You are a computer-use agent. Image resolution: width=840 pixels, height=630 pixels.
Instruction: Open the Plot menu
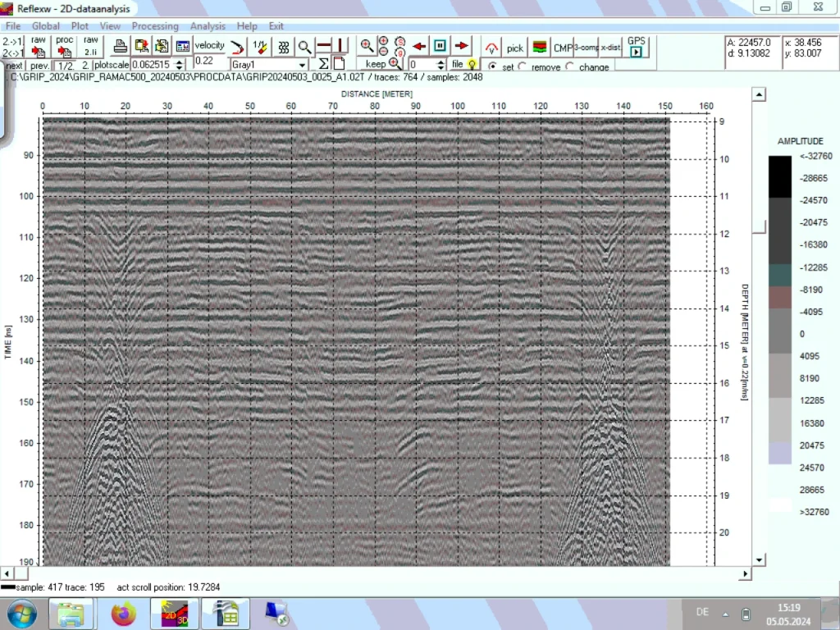click(x=80, y=25)
